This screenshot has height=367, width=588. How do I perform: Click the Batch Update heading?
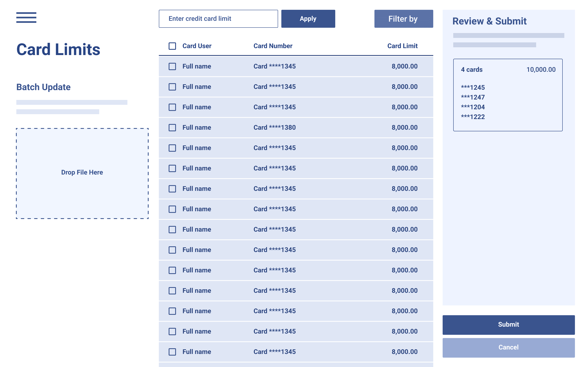[43, 87]
